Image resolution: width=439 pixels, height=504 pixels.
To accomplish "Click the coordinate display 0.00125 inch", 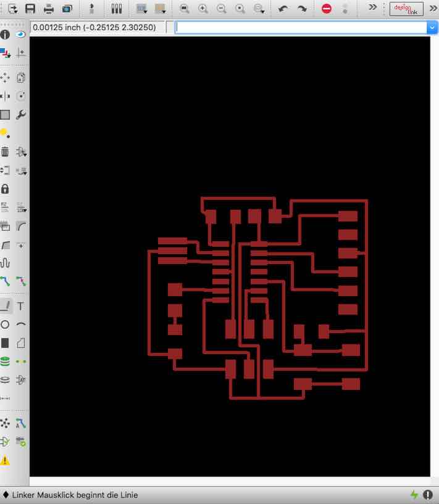I will tap(98, 28).
